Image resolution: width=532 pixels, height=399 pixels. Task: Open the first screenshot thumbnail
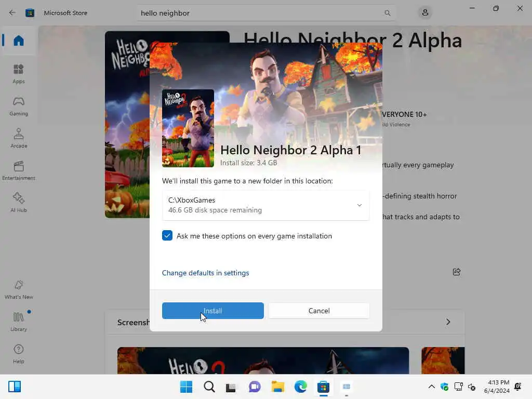pos(263,361)
